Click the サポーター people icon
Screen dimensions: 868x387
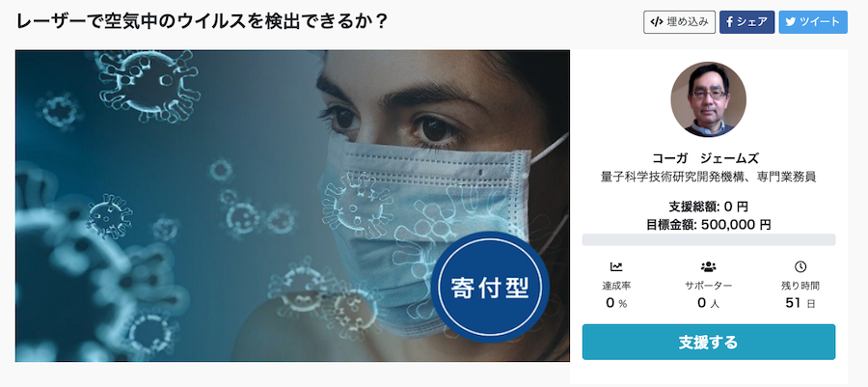[x=709, y=267]
